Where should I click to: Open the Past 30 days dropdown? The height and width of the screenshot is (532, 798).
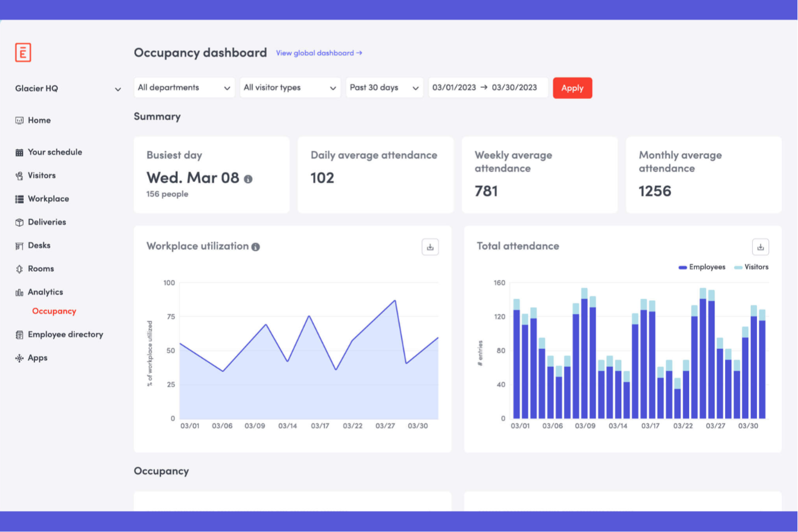coord(384,88)
